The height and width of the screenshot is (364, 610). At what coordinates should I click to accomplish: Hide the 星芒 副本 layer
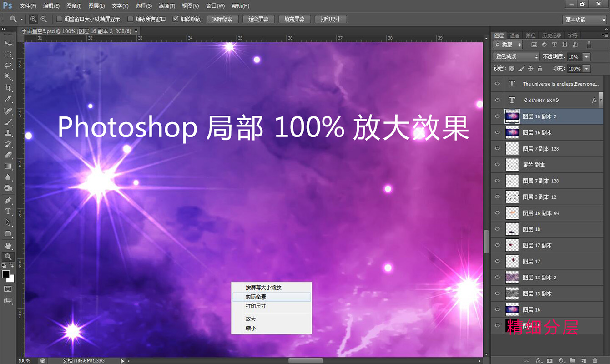[497, 165]
